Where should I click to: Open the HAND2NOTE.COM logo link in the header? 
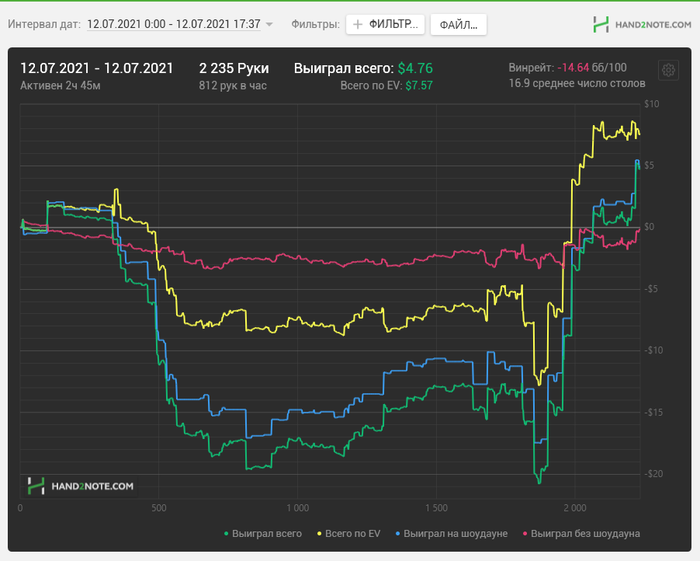coord(642,25)
